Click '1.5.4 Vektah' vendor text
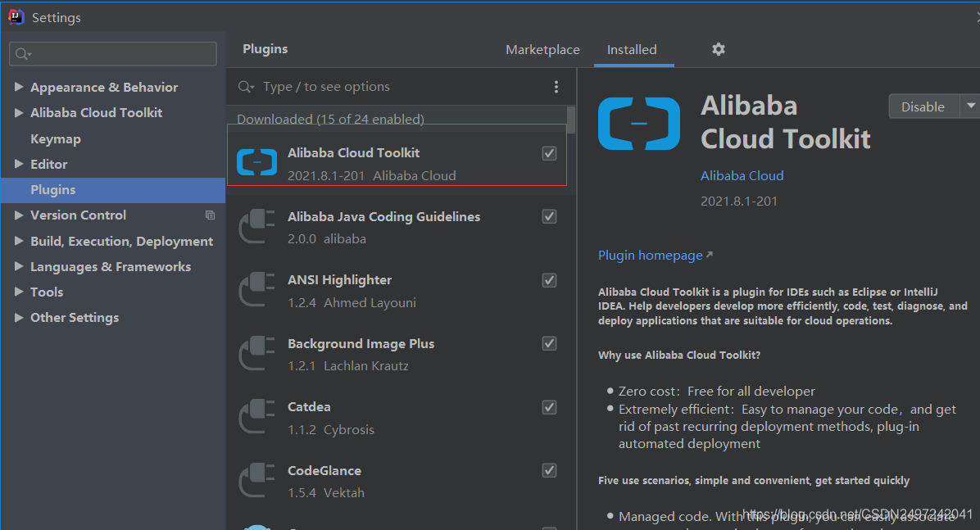The height and width of the screenshot is (530, 980). 326,492
